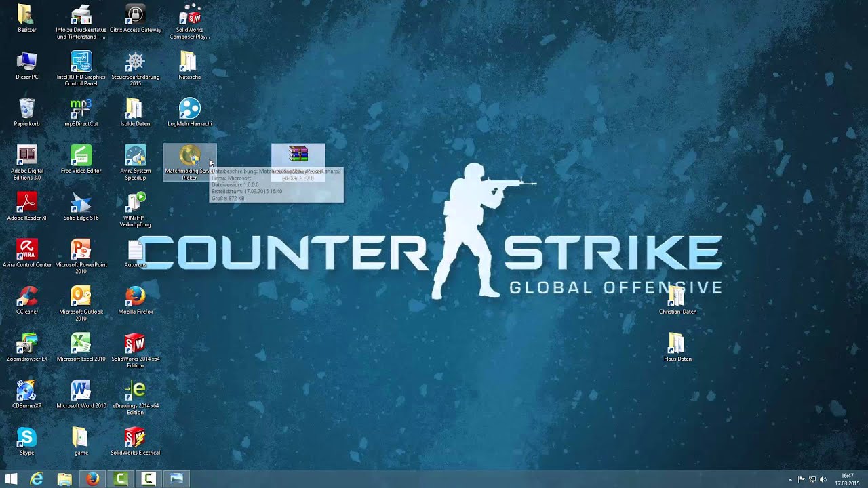Select the SolidWorks Composer Player shortcut
868x488 pixels.
pyautogui.click(x=190, y=22)
